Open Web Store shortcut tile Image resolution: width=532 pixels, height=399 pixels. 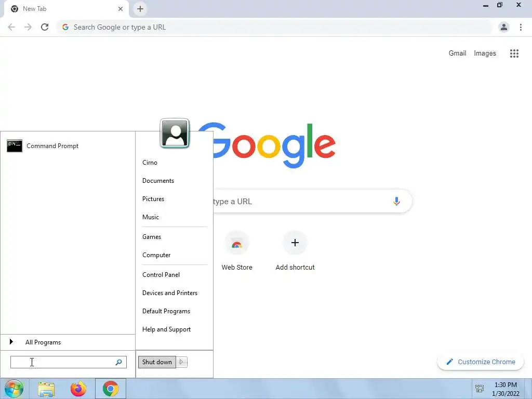[237, 251]
